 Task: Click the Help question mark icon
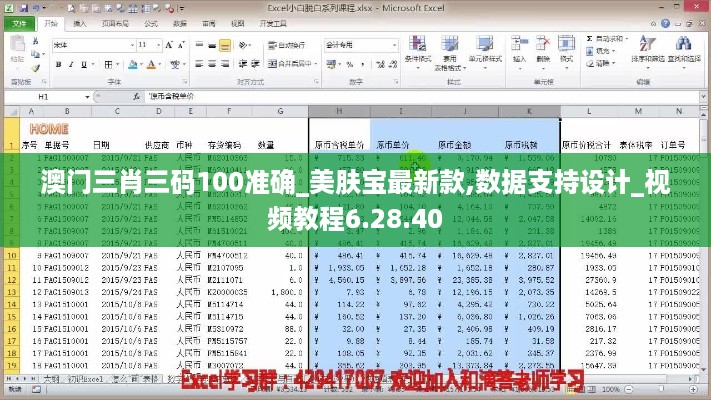coord(665,24)
